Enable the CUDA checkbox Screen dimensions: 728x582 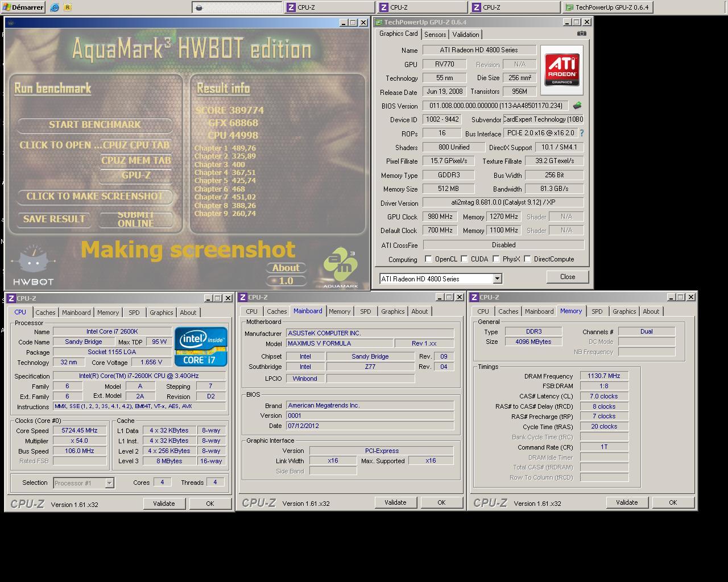(465, 259)
